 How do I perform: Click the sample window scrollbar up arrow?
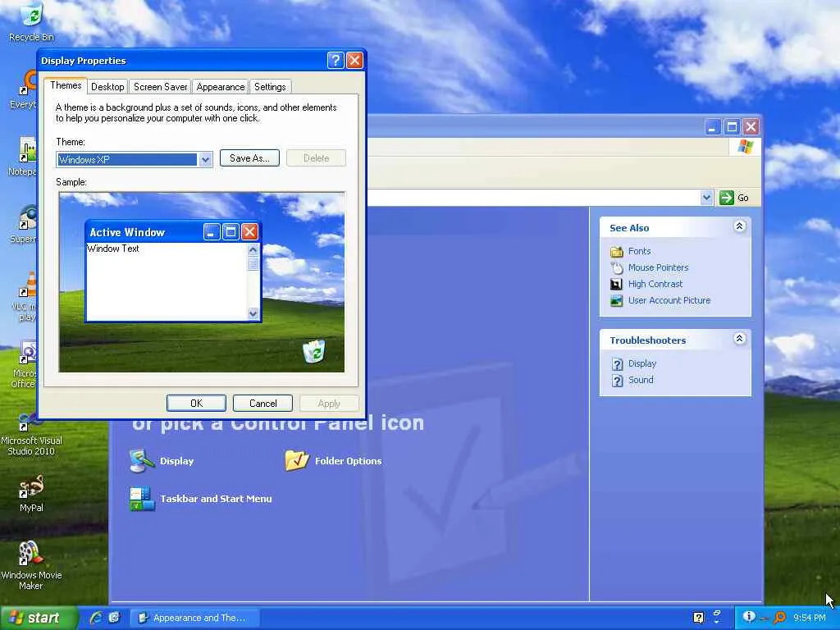click(253, 249)
